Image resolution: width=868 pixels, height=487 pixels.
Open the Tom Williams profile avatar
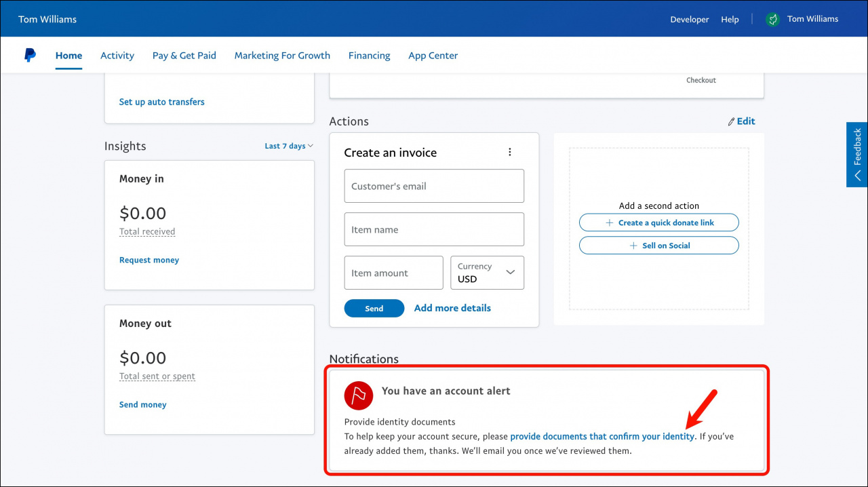(x=772, y=19)
